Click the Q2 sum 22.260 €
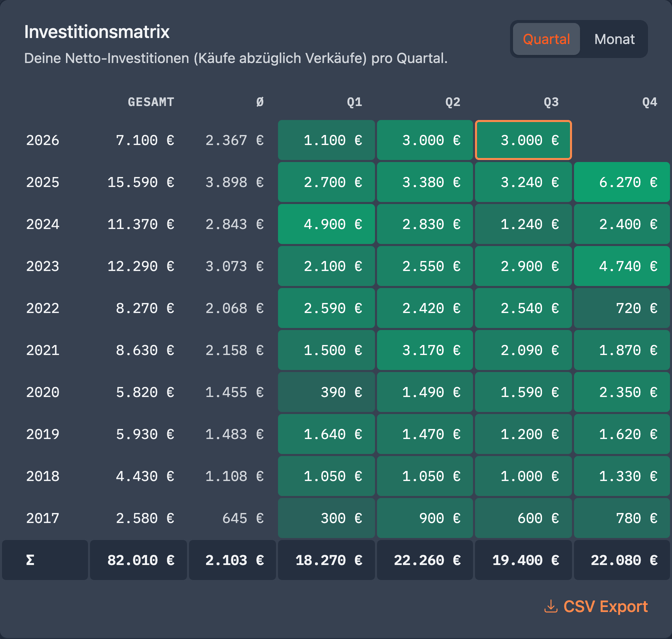 (x=425, y=560)
